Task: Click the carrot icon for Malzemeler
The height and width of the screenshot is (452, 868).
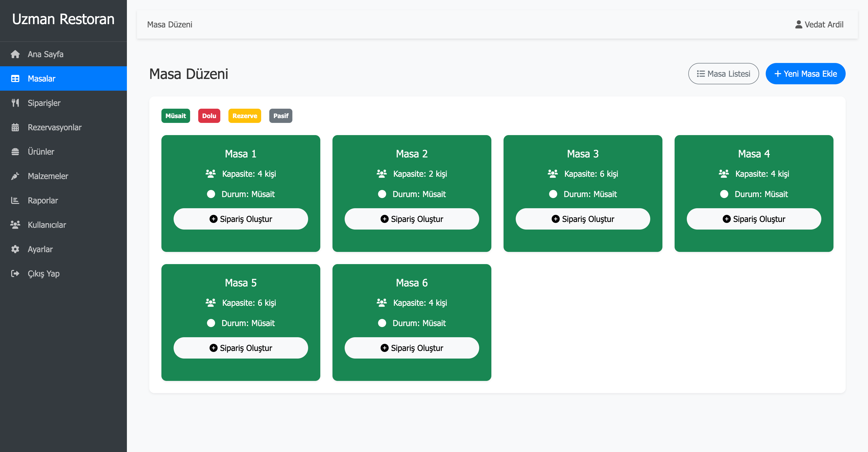Action: (x=15, y=176)
